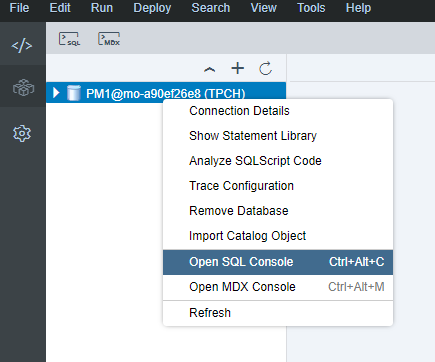The height and width of the screenshot is (362, 435).
Task: Collapse all with the chevron-up icon
Action: tap(209, 69)
